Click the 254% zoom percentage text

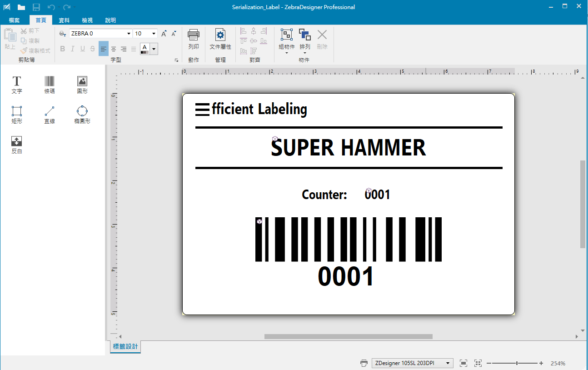pyautogui.click(x=558, y=363)
